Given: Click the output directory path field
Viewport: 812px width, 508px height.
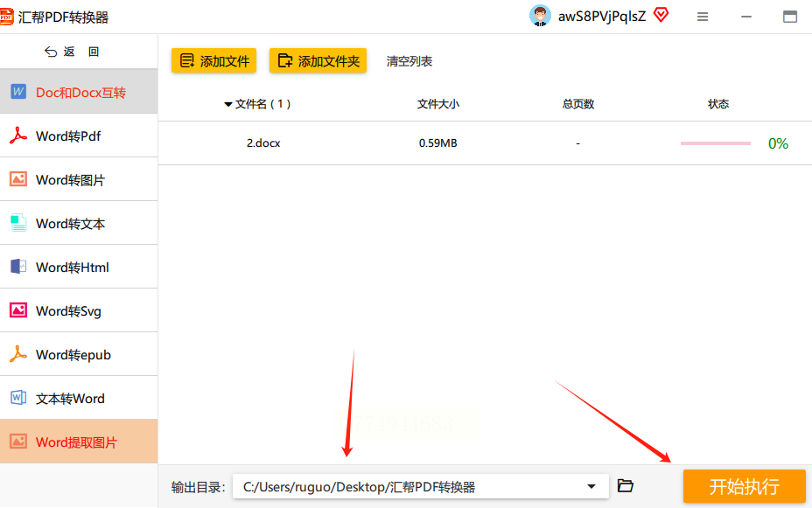Looking at the screenshot, I should [421, 486].
